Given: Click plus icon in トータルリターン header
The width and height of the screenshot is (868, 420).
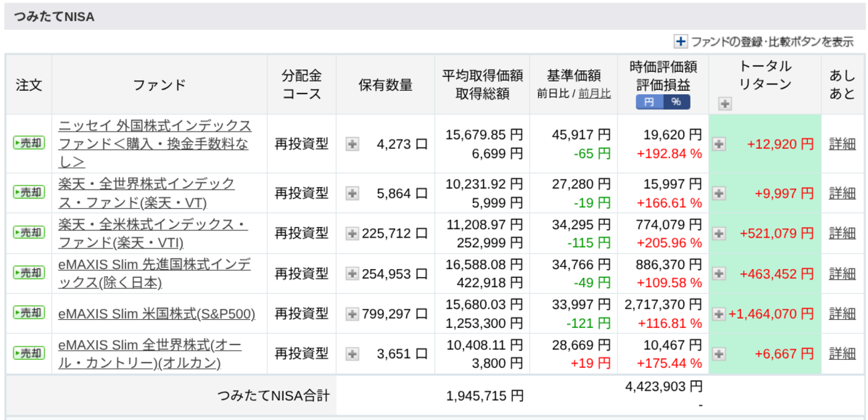Looking at the screenshot, I should click(x=725, y=103).
